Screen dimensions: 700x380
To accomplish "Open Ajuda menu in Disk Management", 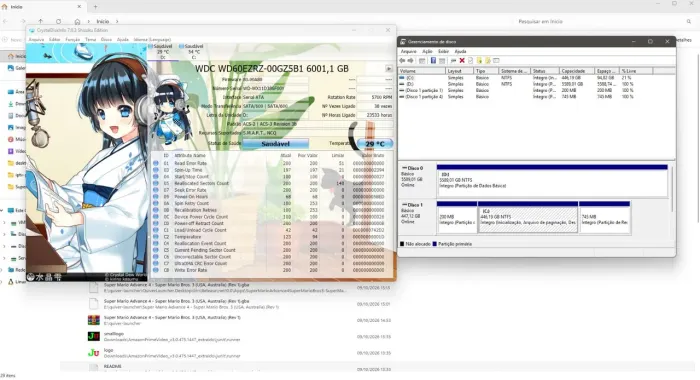I will [x=460, y=51].
